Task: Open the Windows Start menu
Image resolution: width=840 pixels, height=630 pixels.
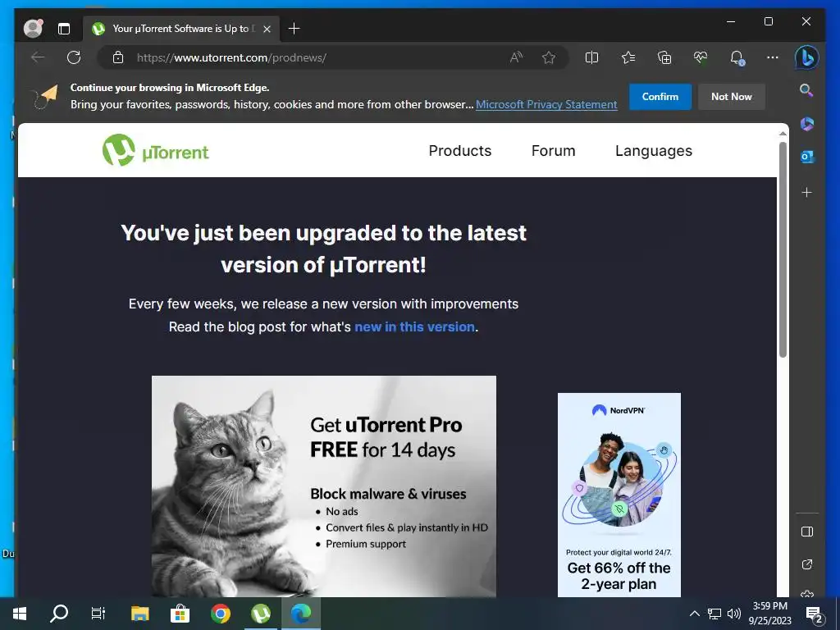Action: 20,614
